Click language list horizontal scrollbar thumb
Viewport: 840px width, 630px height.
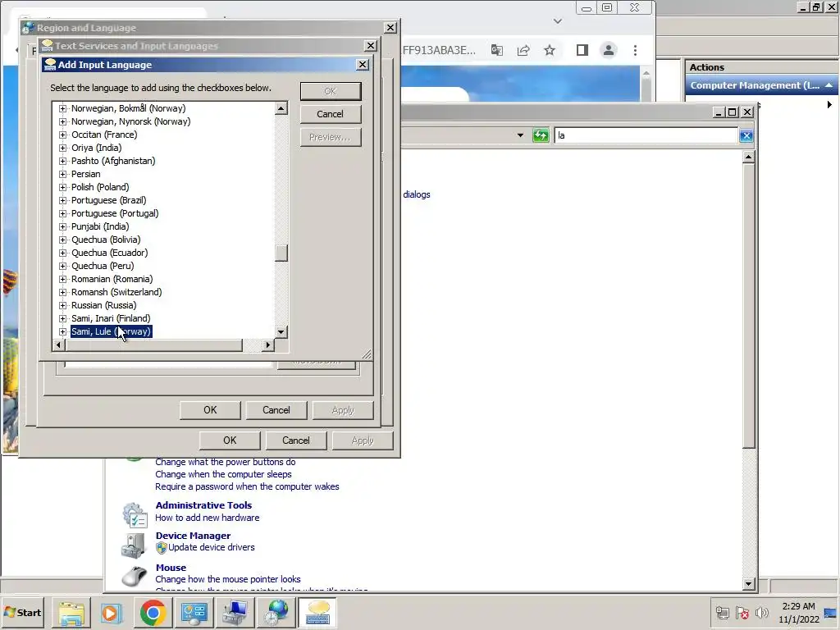click(153, 345)
